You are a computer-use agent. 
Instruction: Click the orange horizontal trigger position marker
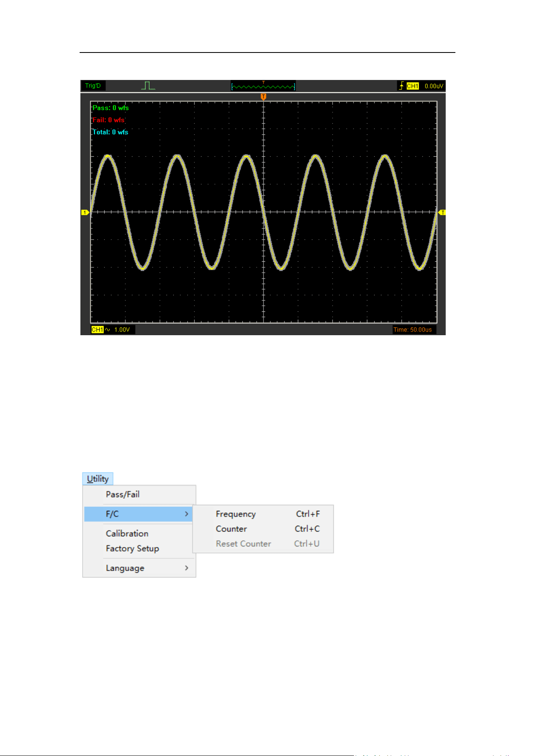(x=263, y=97)
